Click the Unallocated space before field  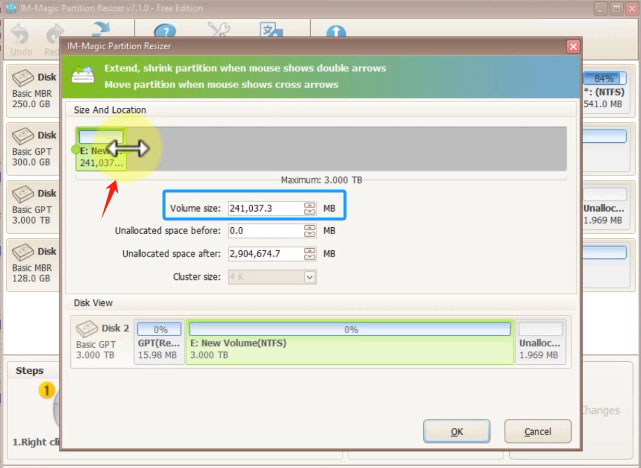click(x=265, y=231)
